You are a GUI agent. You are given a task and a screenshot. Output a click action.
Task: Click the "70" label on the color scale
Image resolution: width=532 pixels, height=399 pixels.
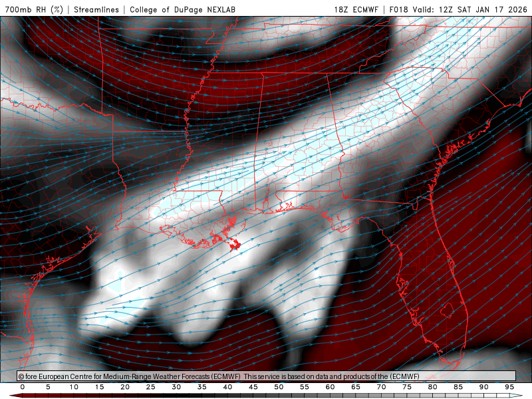pyautogui.click(x=381, y=387)
